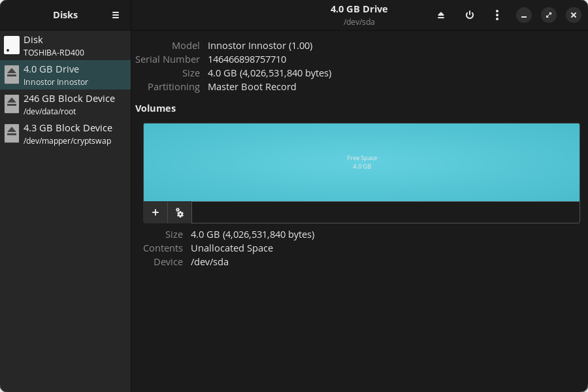Power off the Innostor drive
This screenshot has width=588, height=392.
click(x=470, y=14)
